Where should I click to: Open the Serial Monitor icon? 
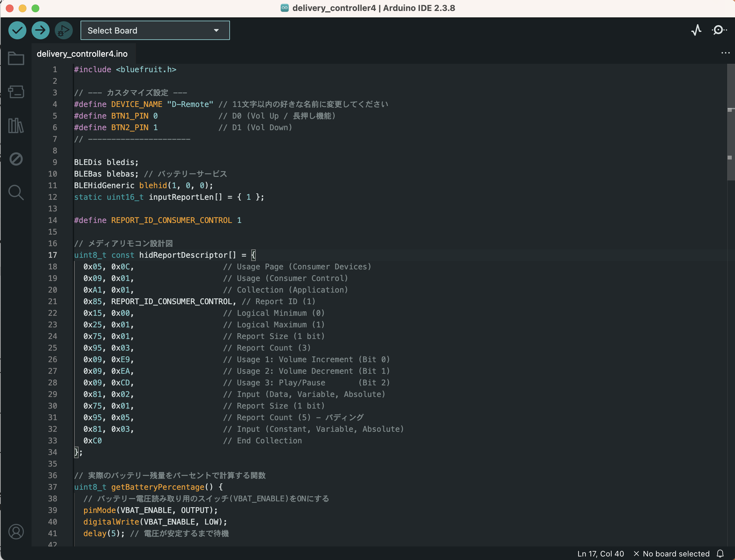point(719,30)
